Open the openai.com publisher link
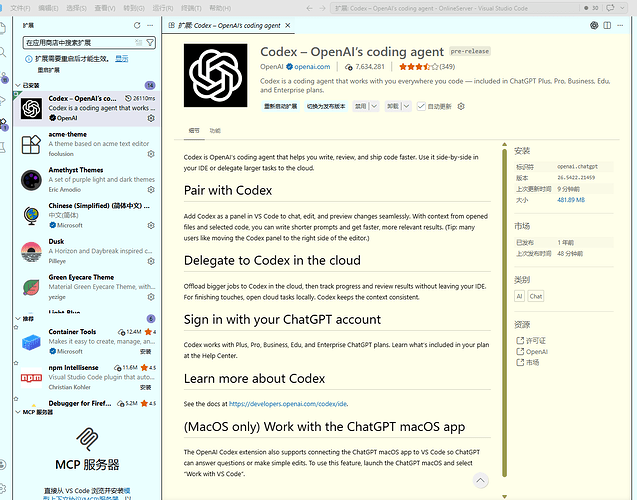637x500 pixels. point(312,67)
